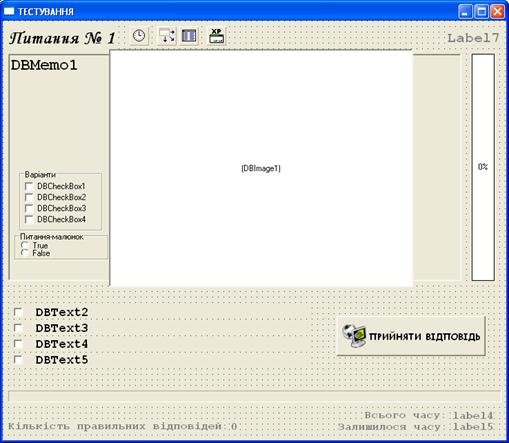Screen dimensions: 509x443
Task: Tick the DBCheckBox1 checkbox
Action: pyautogui.click(x=29, y=186)
